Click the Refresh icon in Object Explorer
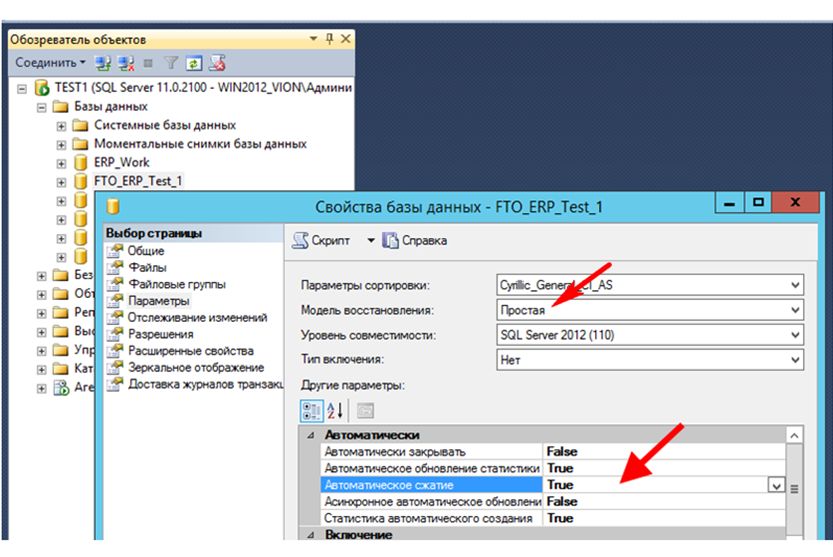Screen dimensions: 833x557 [x=193, y=63]
